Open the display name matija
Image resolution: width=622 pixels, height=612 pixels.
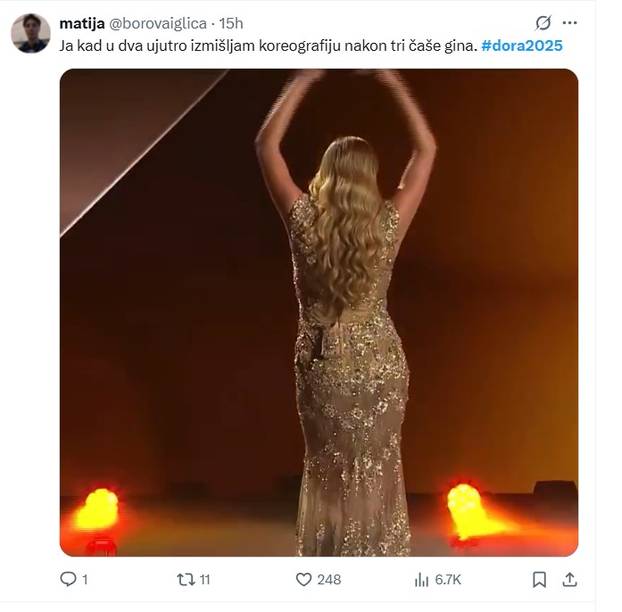[80, 23]
